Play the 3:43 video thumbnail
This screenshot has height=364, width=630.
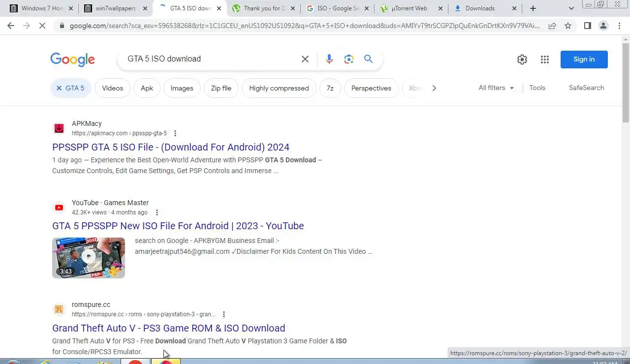coord(89,258)
